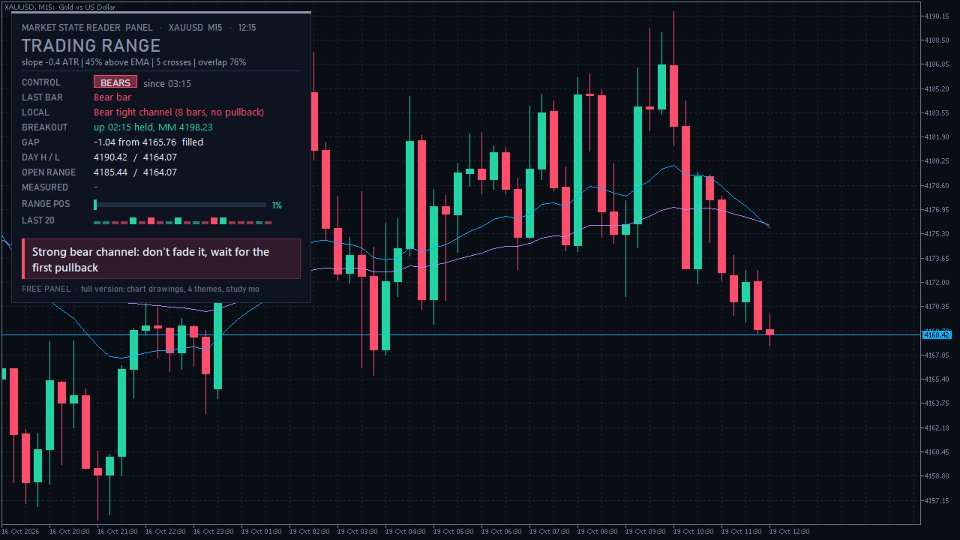Click price axis label 4181.90

(937, 137)
